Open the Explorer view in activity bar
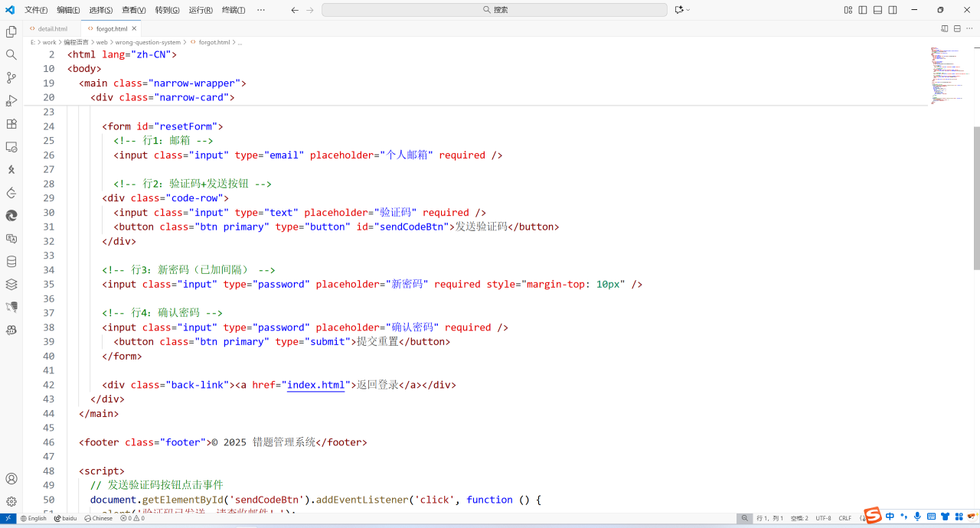The height and width of the screenshot is (528, 980). tap(11, 32)
